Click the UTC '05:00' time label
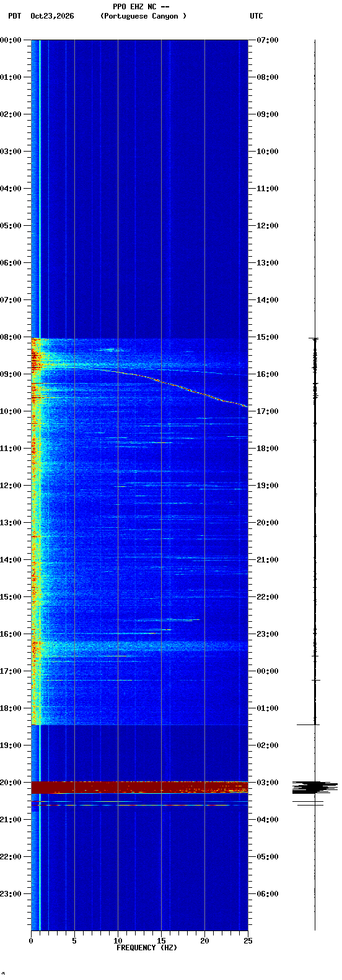The height and width of the screenshot is (980, 342). (268, 857)
